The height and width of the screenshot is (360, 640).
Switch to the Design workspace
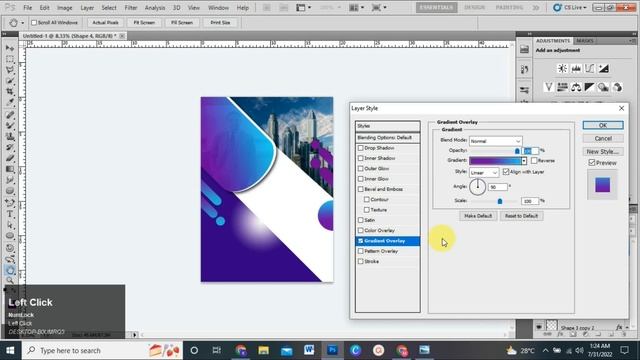coord(474,7)
